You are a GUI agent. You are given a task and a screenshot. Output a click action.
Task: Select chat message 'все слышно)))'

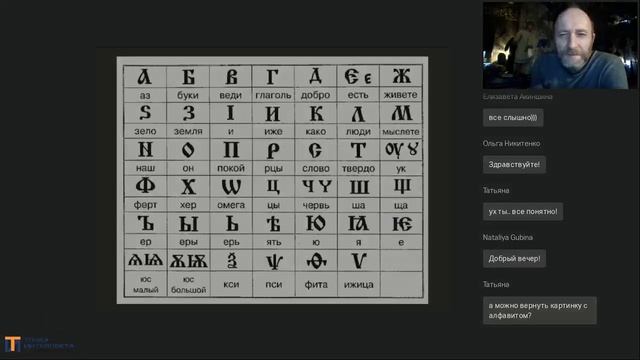click(x=513, y=118)
